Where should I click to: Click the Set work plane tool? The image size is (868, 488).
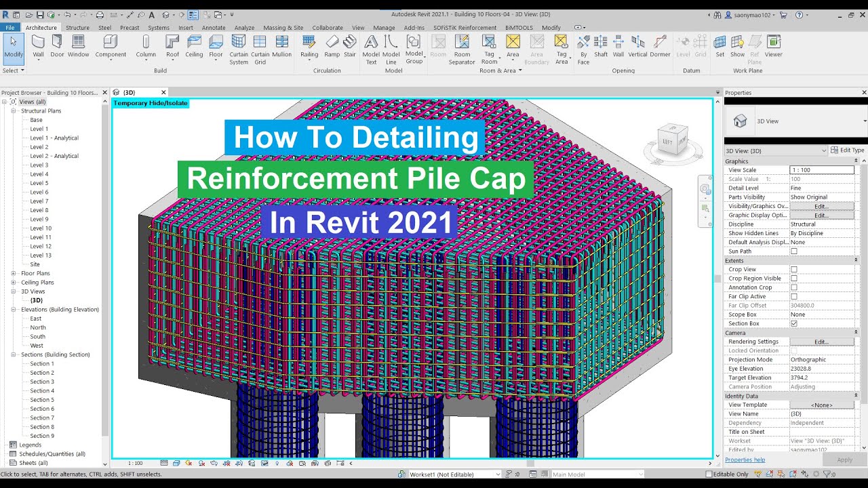click(720, 46)
